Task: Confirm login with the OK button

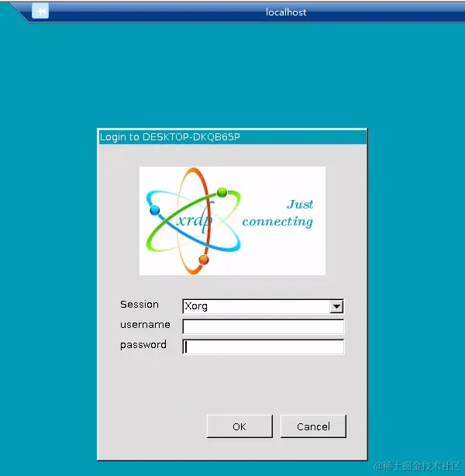Action: pos(239,426)
